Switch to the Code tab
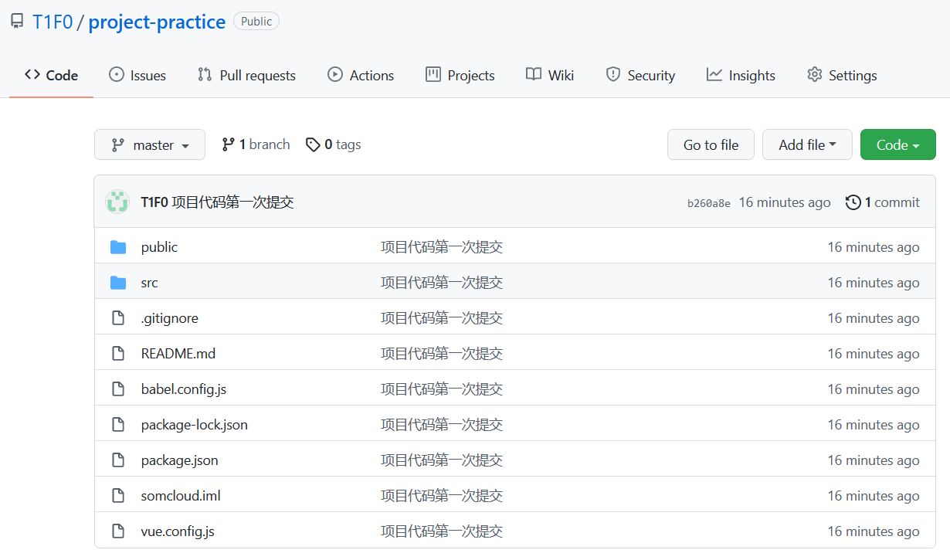 [51, 75]
